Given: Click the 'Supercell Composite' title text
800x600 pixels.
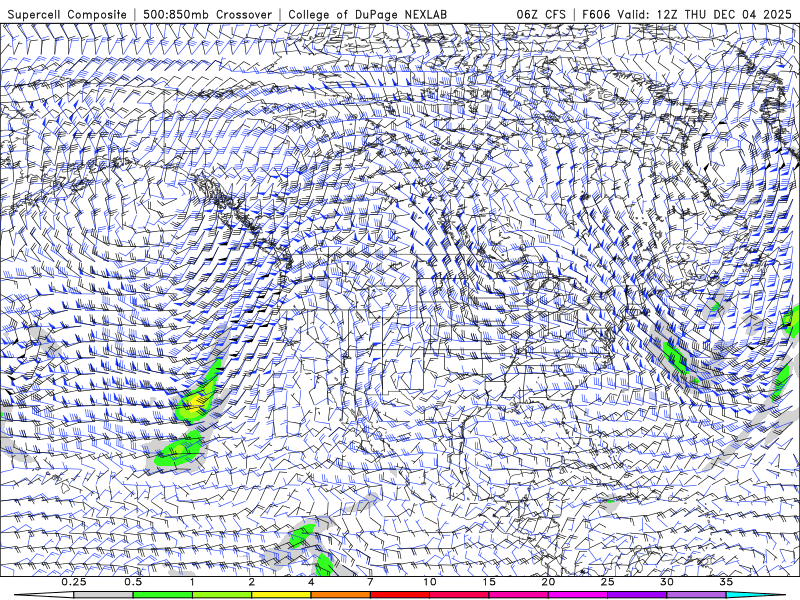Looking at the screenshot, I should click(x=67, y=14).
